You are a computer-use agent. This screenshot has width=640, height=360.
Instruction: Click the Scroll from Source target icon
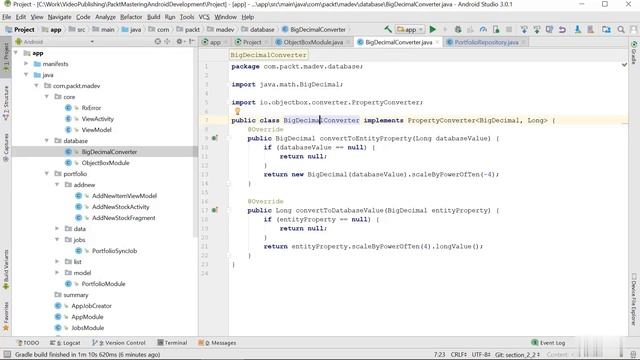pos(158,42)
